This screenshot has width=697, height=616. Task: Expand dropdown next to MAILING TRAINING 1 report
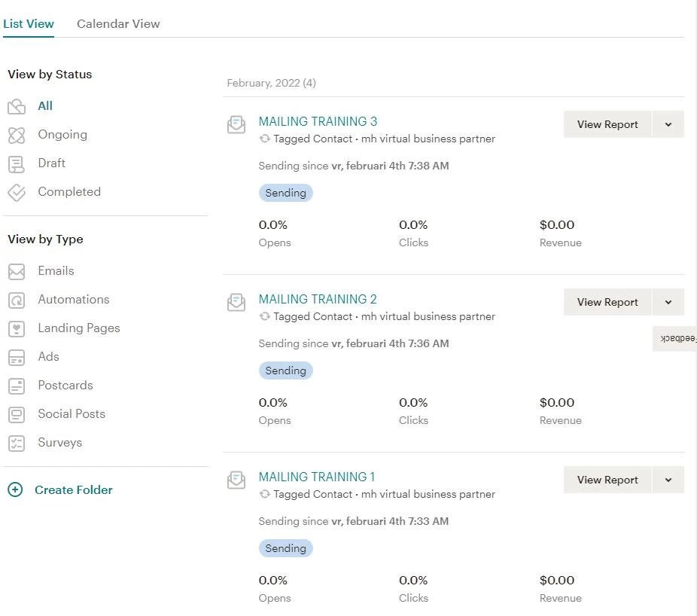coord(668,480)
